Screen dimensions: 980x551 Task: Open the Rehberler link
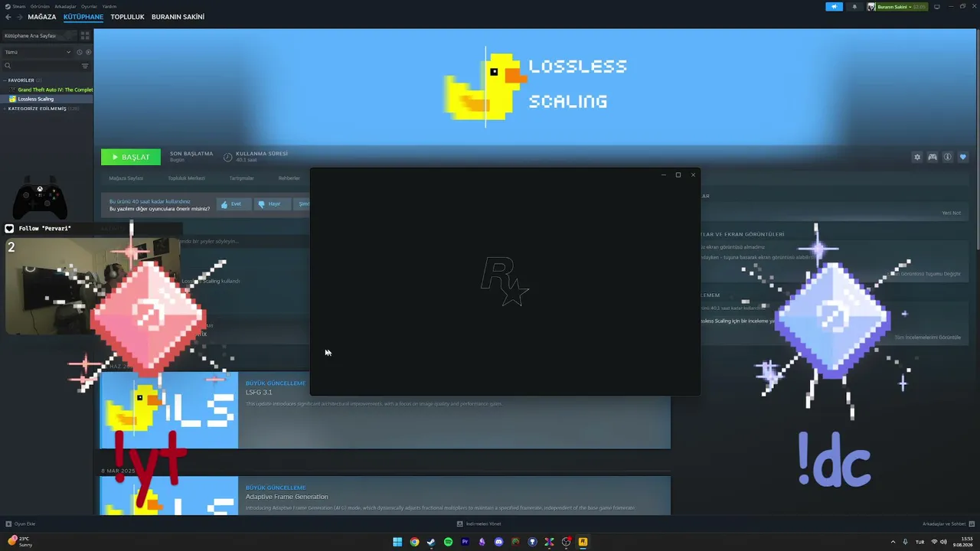289,178
